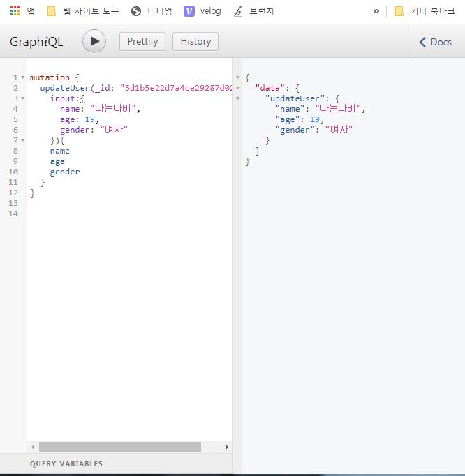The image size is (465, 476).
Task: Open the History panel
Action: [195, 42]
